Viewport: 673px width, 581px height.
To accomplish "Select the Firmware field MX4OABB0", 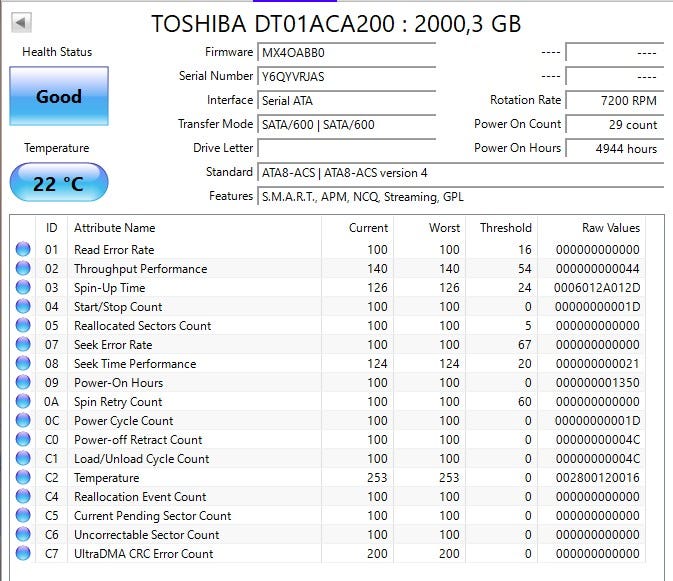I will pos(346,53).
